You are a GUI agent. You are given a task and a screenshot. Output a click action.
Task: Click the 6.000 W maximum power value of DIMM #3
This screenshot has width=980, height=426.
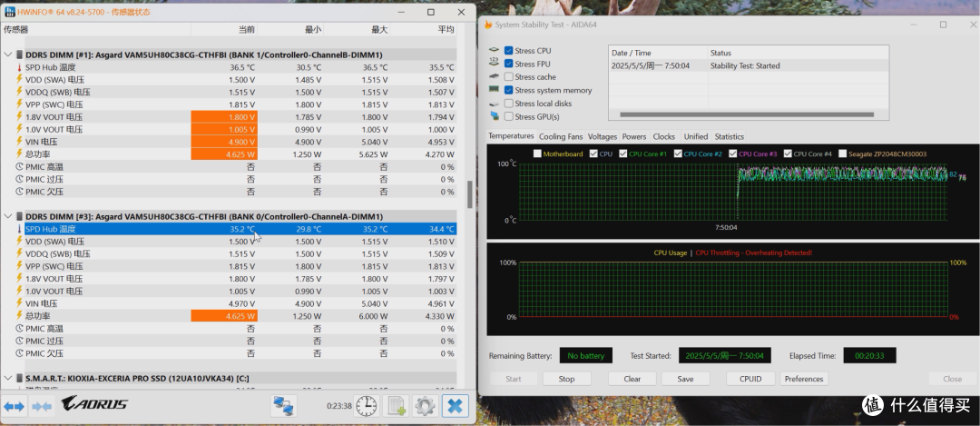click(374, 316)
